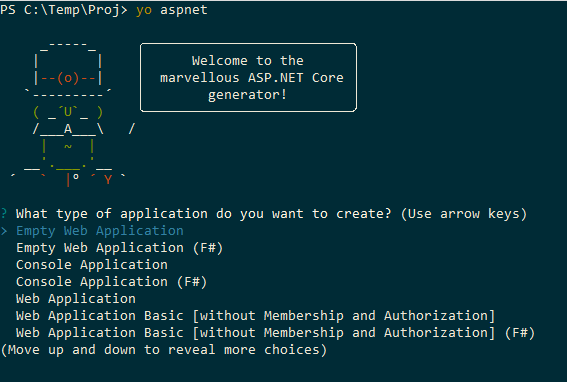Click the selection arrow cursor beside Empty Web Application
The height and width of the screenshot is (382, 567).
pos(4,231)
